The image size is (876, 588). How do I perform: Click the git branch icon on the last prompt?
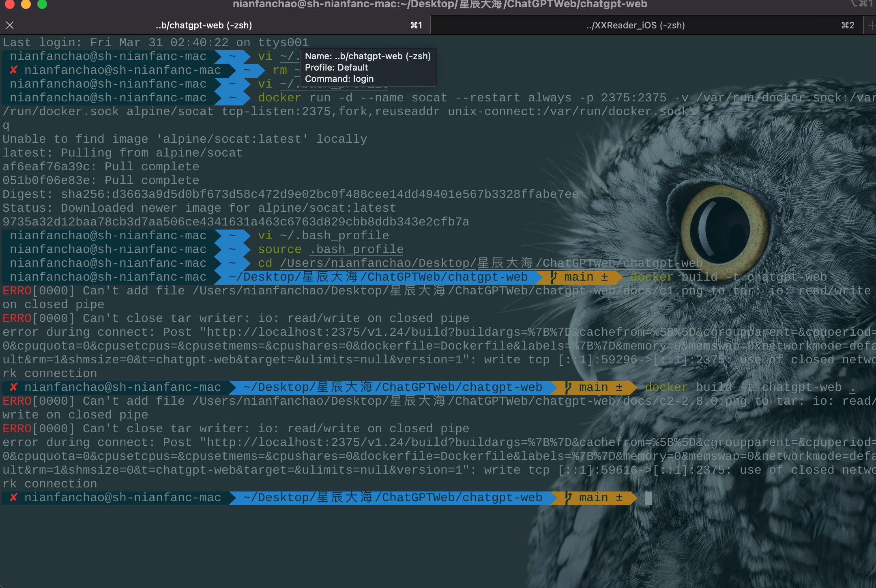click(x=569, y=498)
